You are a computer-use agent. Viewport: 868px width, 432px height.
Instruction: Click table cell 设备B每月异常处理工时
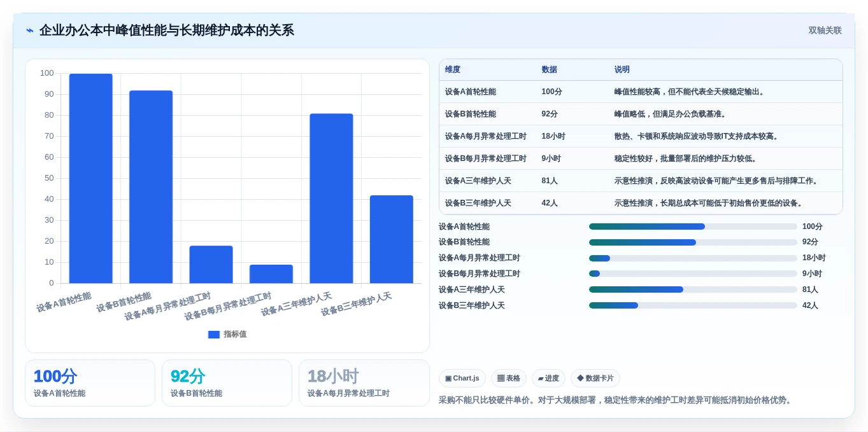tap(486, 158)
